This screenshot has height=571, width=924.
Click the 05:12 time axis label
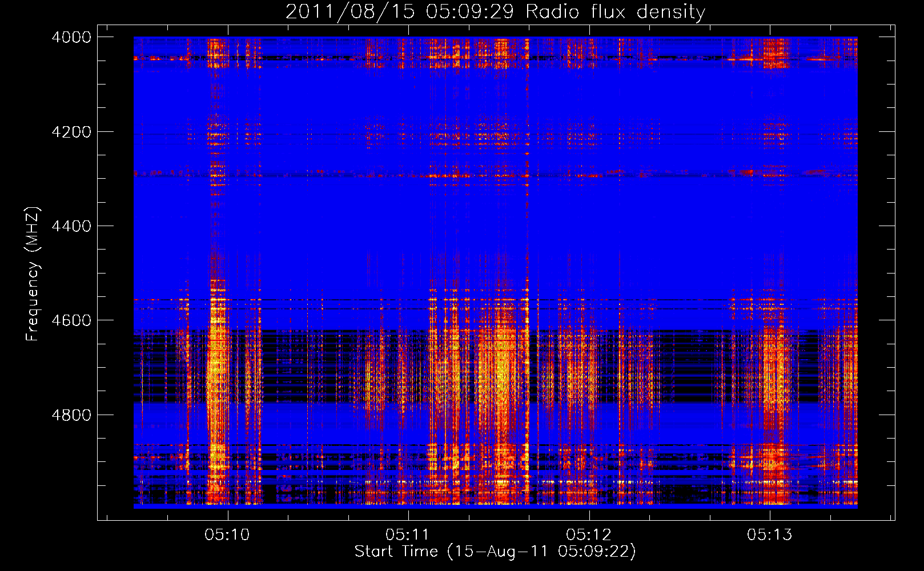[x=589, y=535]
